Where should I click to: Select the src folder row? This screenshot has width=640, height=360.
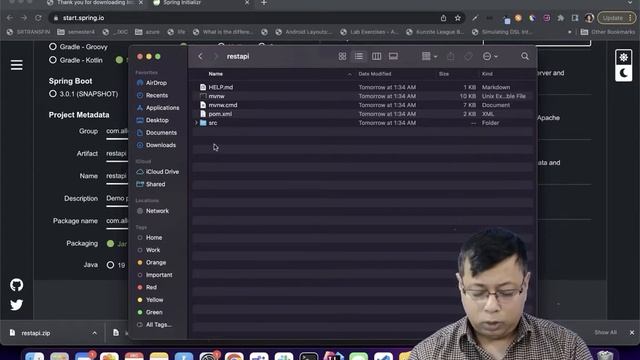[362, 123]
